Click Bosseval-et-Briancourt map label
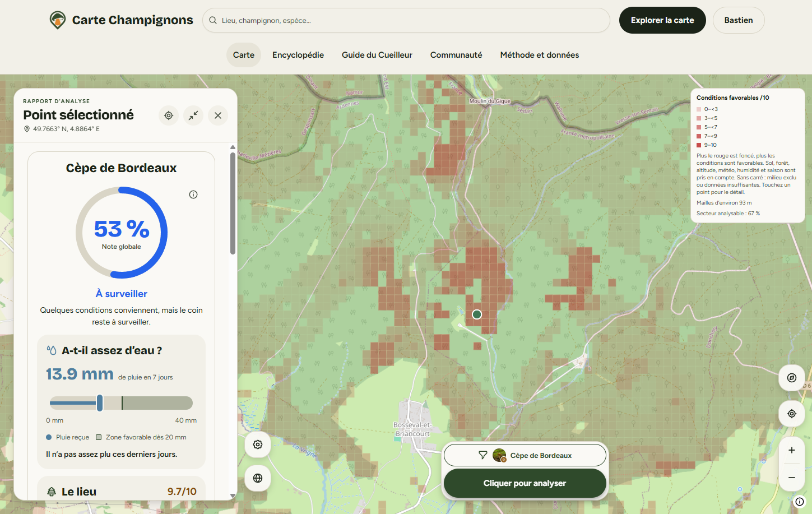Screen dimensions: 812x514 (412, 429)
